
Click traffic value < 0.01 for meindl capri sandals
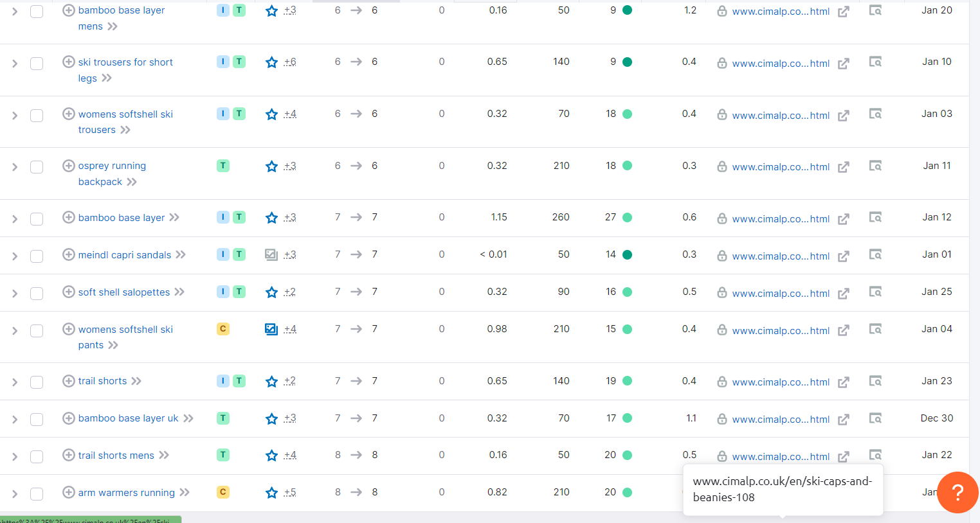493,254
